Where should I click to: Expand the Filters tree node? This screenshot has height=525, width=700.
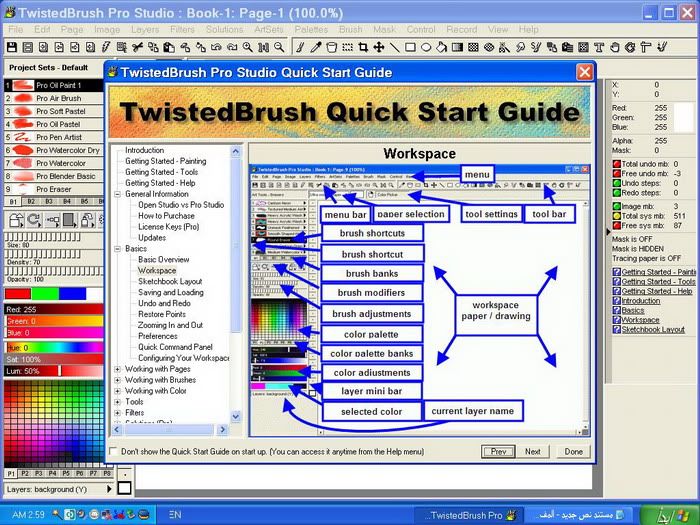[117, 413]
